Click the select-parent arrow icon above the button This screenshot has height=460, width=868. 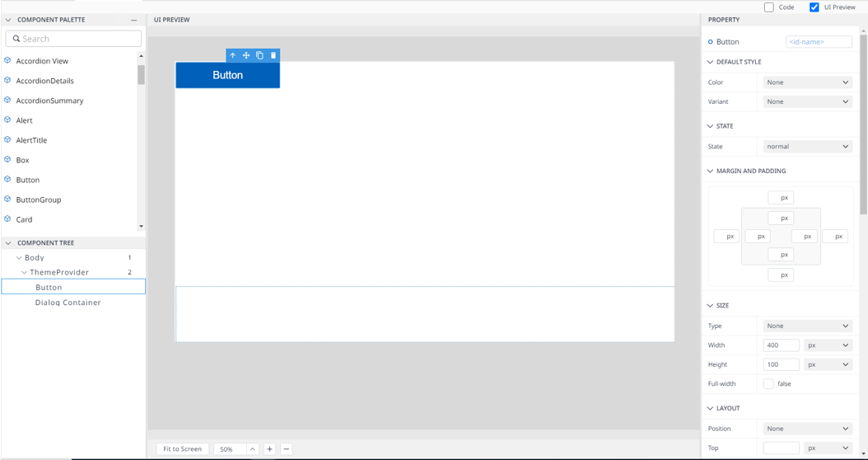(232, 55)
